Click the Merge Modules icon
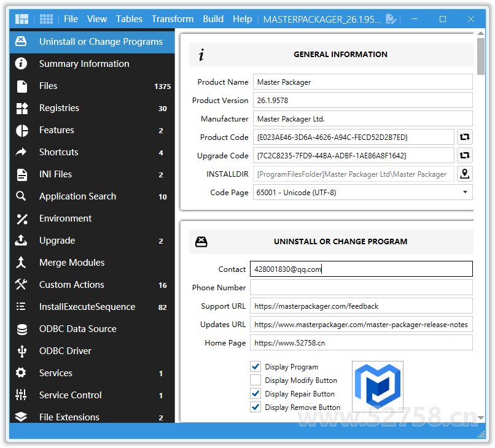The image size is (495, 448). [21, 262]
